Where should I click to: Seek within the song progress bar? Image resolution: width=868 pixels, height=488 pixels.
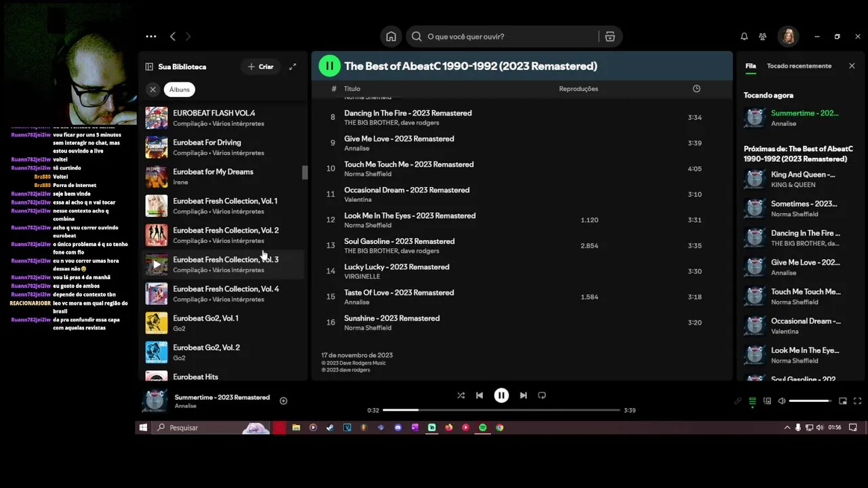(x=501, y=410)
